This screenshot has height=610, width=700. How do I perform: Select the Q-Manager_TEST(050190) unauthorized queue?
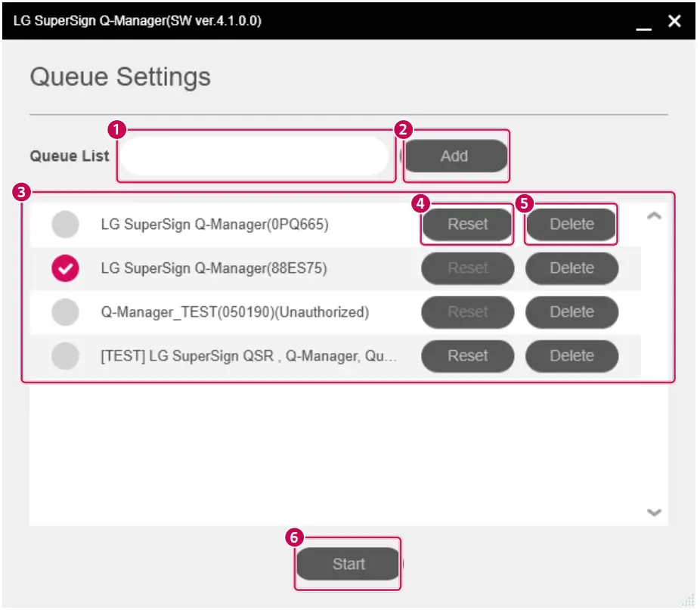(x=64, y=312)
